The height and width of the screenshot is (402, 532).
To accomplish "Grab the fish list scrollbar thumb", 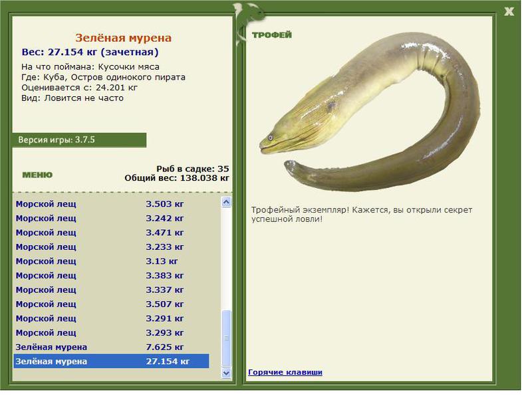I will pyautogui.click(x=226, y=338).
